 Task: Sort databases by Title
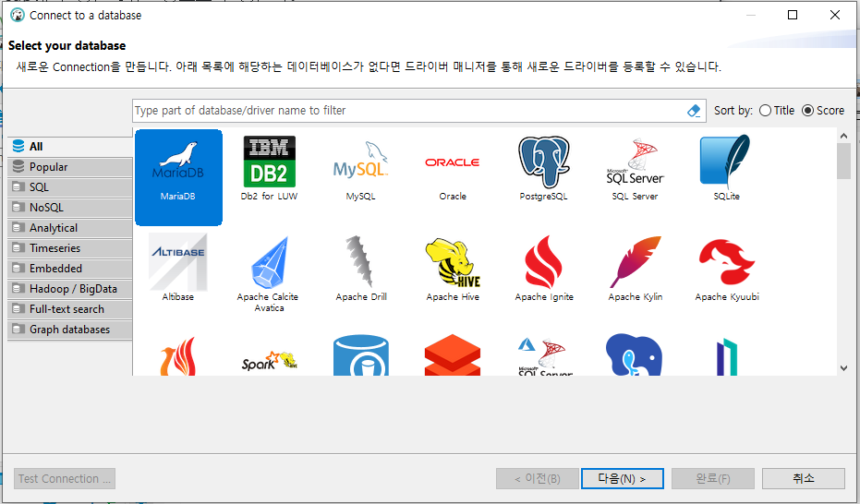pos(777,111)
